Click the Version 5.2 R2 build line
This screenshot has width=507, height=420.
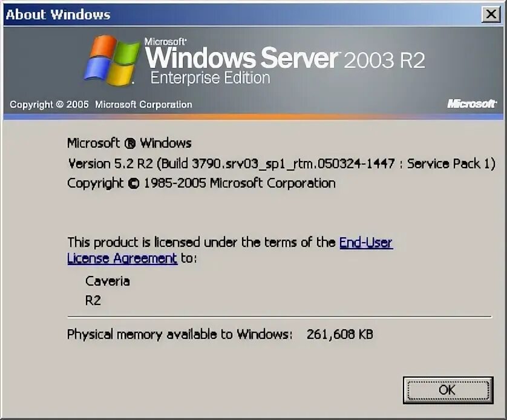click(x=281, y=163)
